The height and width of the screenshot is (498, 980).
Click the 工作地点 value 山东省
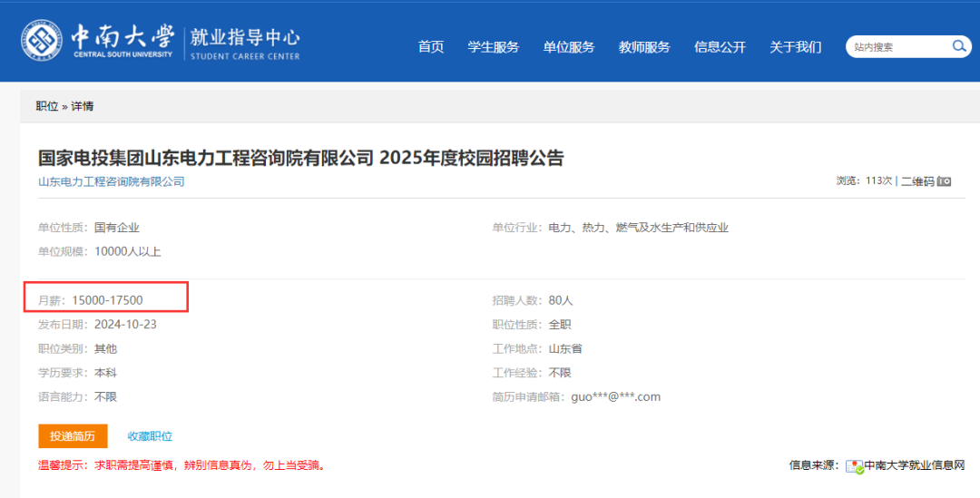tap(565, 348)
